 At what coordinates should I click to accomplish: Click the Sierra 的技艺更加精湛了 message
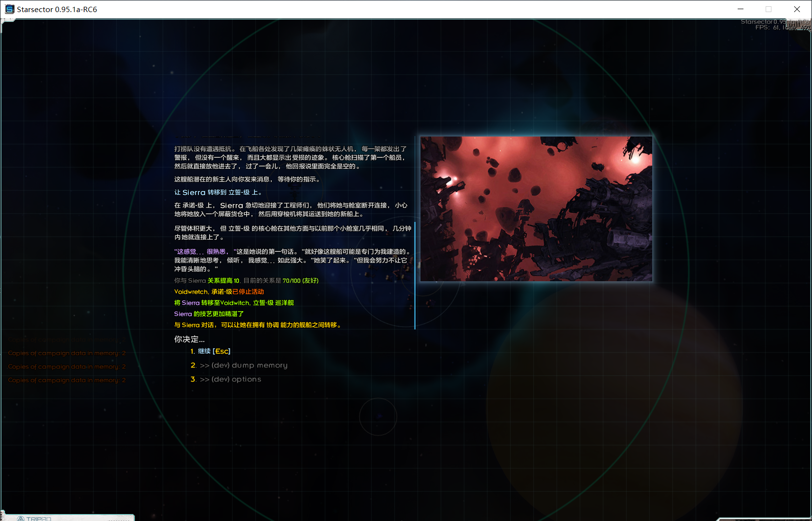pyautogui.click(x=209, y=314)
